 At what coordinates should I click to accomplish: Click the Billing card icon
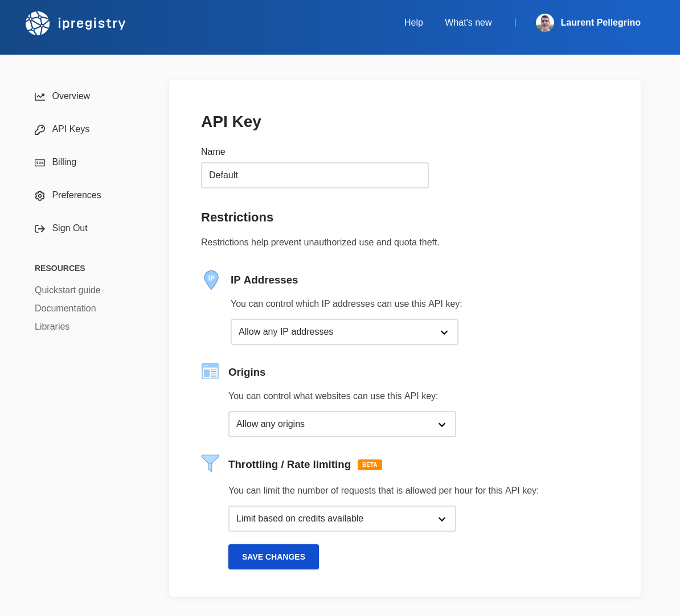coord(40,163)
